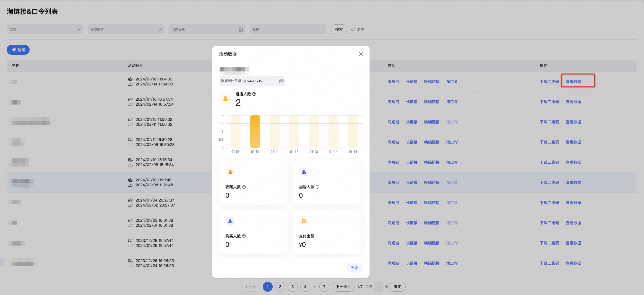
Task: Click the 上一页 pagination button
Action: point(249,287)
